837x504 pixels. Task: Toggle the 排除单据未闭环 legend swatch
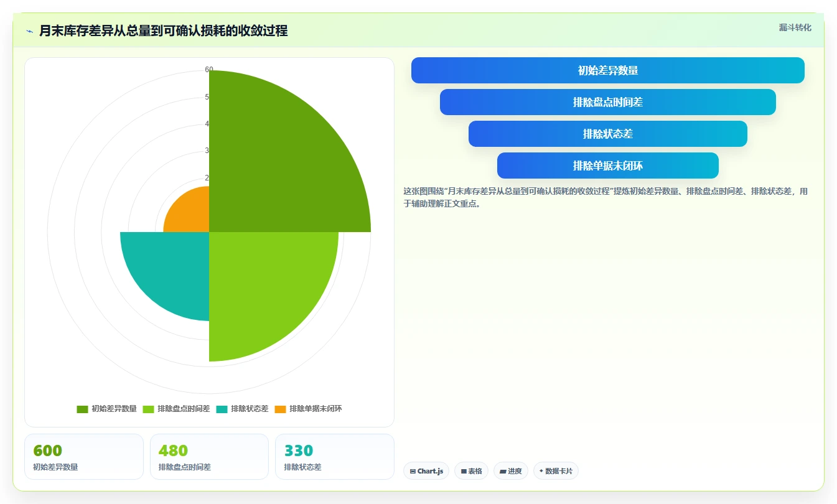tap(281, 409)
